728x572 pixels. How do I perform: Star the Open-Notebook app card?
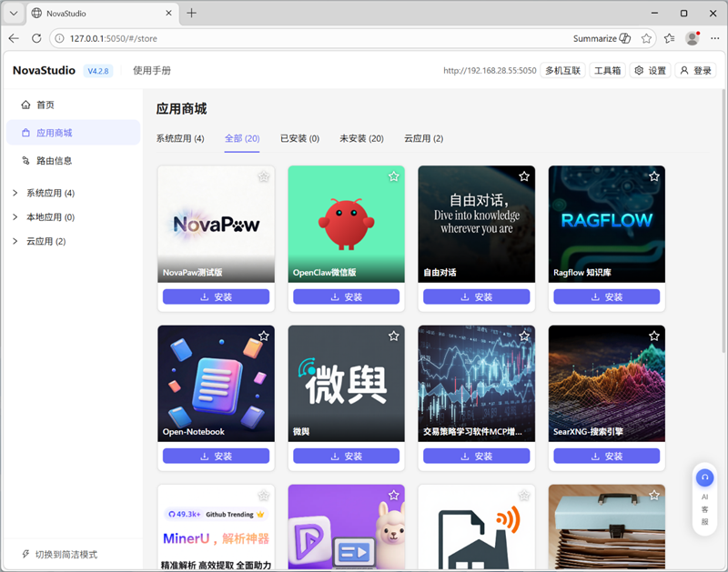[x=264, y=336]
